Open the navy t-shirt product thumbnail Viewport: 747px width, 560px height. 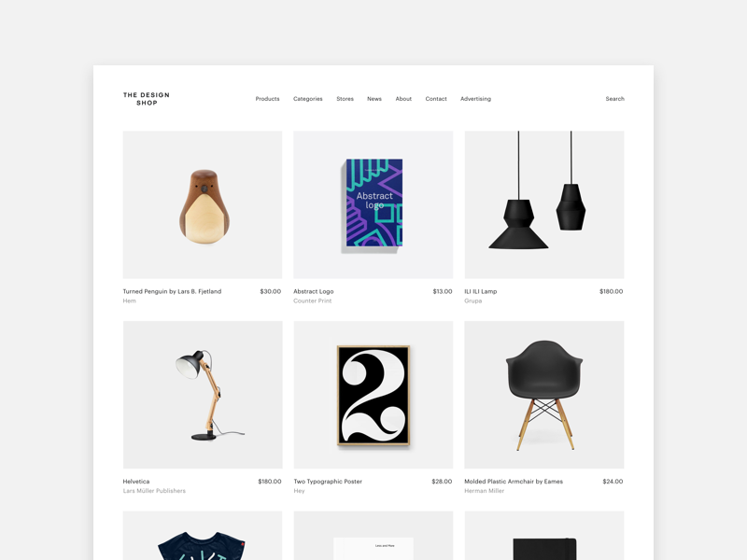coord(203,536)
